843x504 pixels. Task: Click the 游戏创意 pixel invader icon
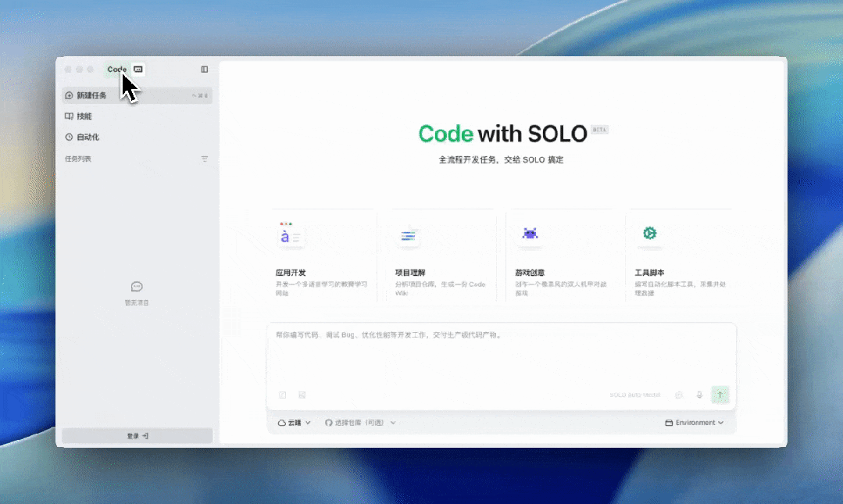pos(530,234)
